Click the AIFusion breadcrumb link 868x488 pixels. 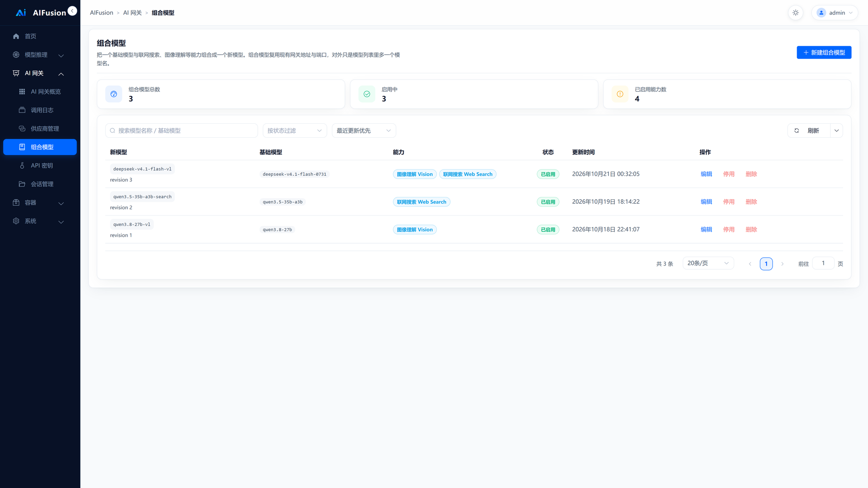coord(101,13)
